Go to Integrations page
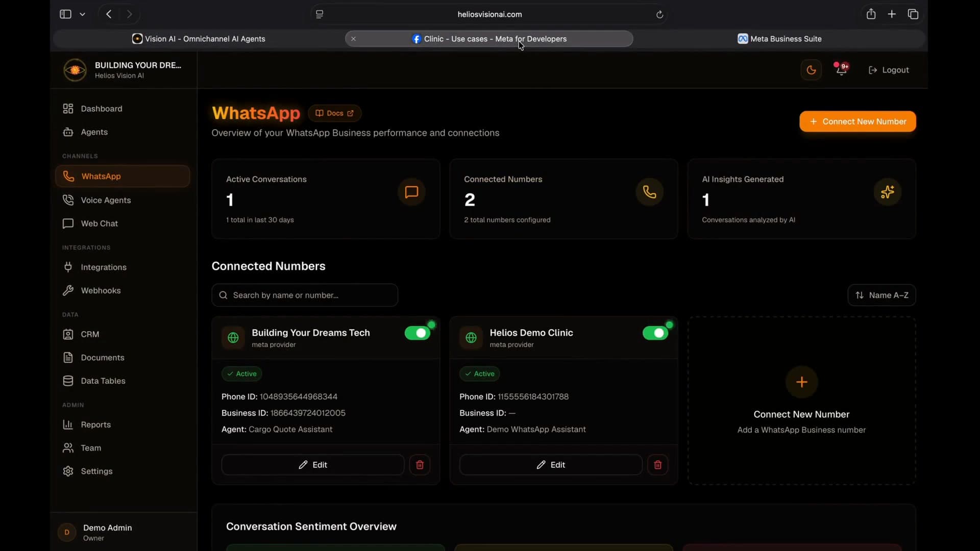980x551 pixels. (122, 267)
